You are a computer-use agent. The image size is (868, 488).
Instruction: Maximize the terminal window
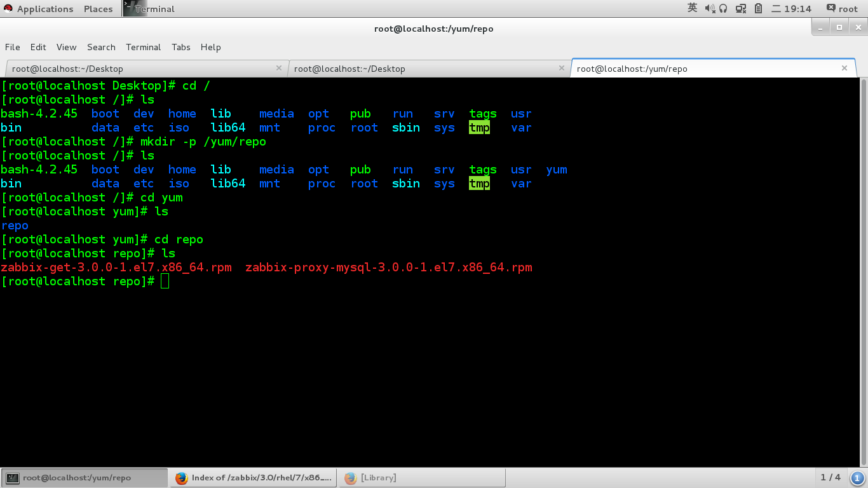tap(839, 27)
